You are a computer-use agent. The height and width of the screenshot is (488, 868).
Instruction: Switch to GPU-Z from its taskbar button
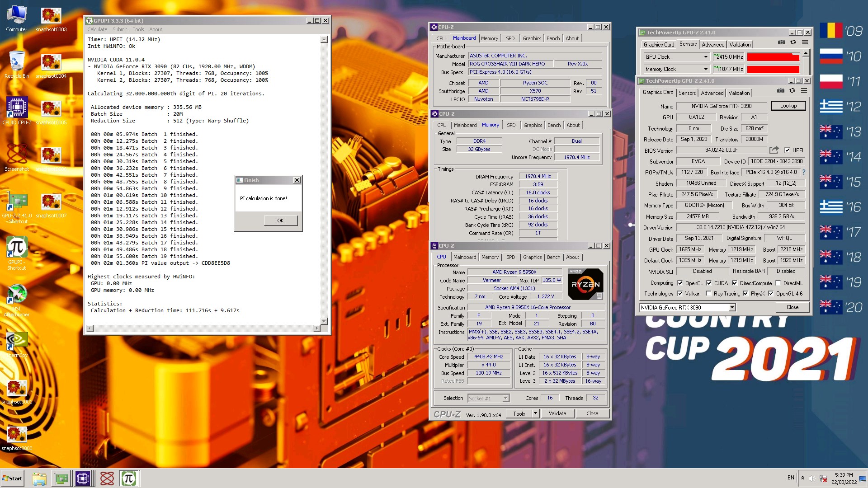coord(61,479)
